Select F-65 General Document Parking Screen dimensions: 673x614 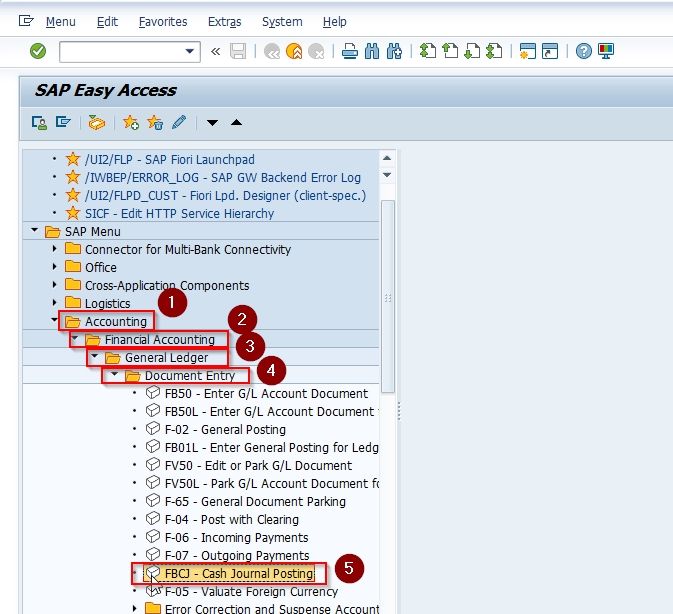tap(255, 502)
